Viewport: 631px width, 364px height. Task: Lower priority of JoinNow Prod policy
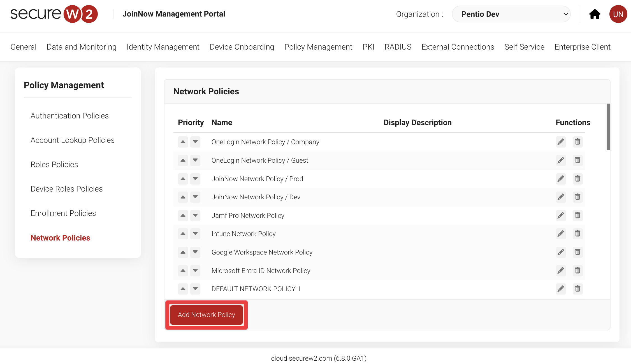pos(195,179)
